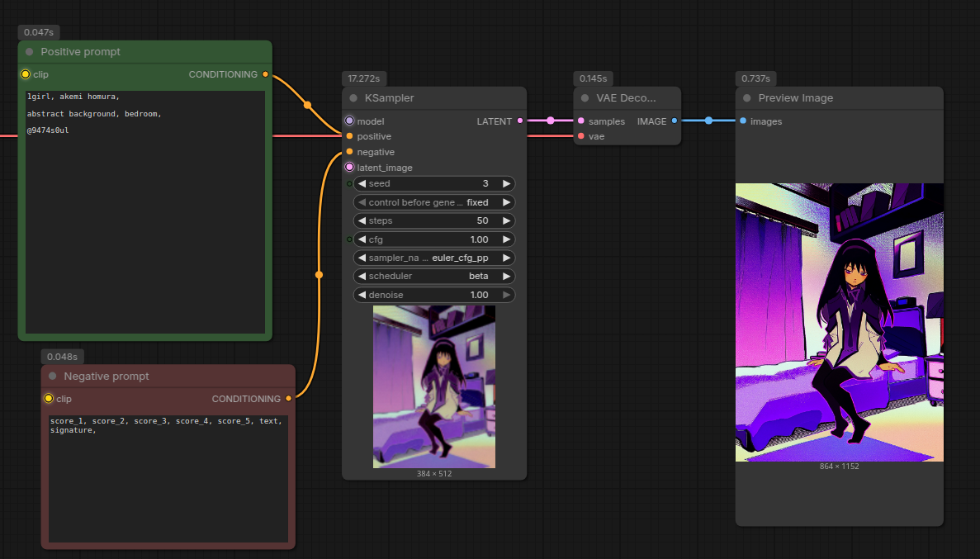Select next control before generate option
The height and width of the screenshot is (559, 980).
[x=506, y=202]
